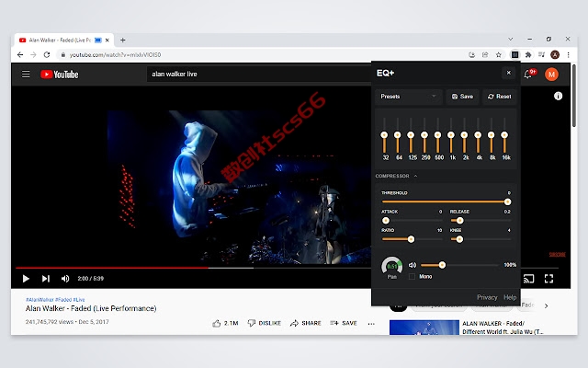Collapse the Compressor section

pos(396,176)
